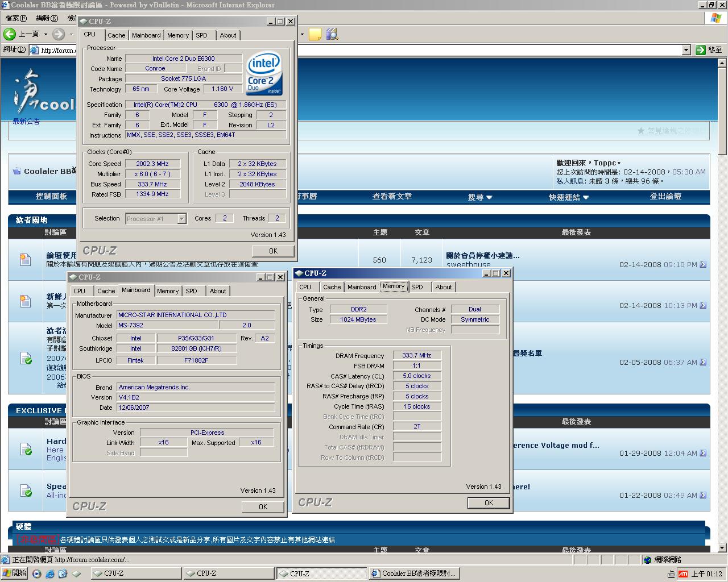Open Windows Media Player quick launch icon
728x582 pixels.
[x=37, y=573]
